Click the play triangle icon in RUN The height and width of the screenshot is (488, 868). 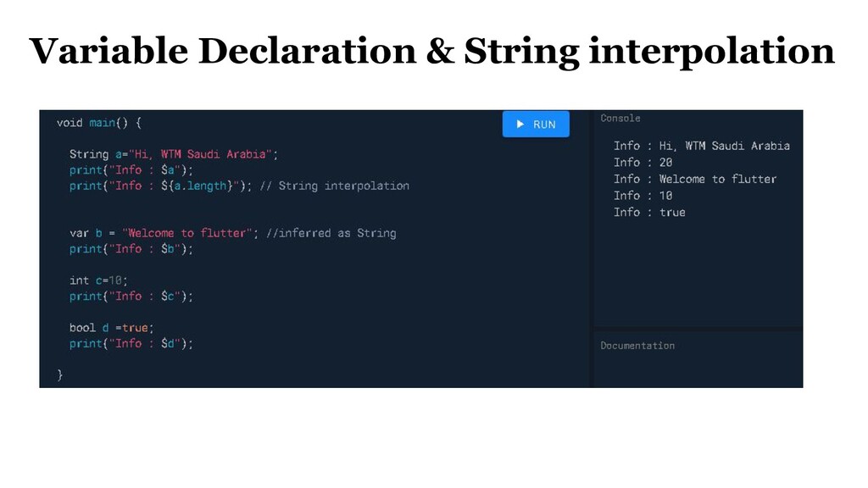point(520,124)
